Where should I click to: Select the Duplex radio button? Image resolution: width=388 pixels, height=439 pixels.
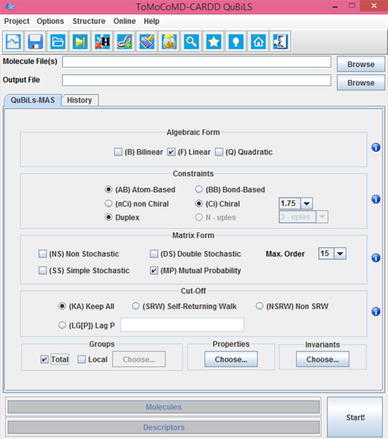[109, 217]
